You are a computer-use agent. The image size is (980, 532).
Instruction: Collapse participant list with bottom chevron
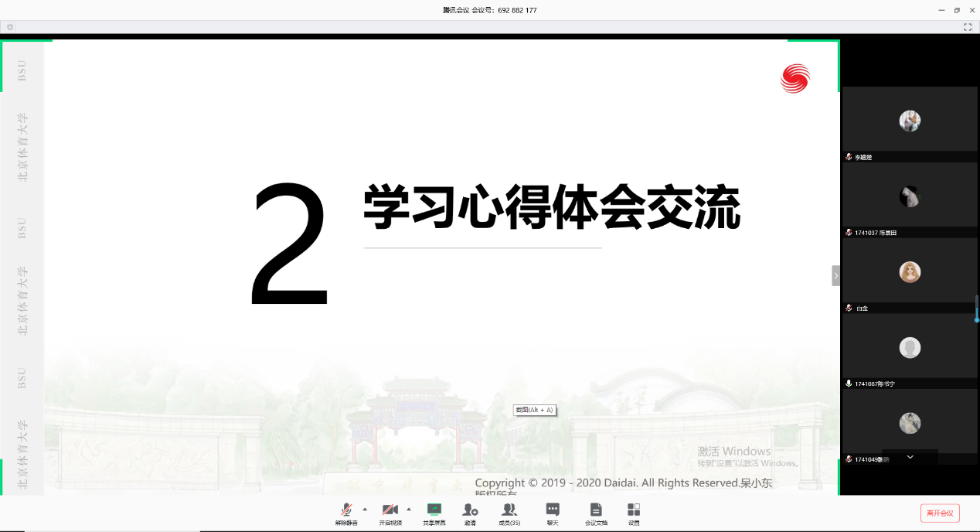(x=910, y=457)
